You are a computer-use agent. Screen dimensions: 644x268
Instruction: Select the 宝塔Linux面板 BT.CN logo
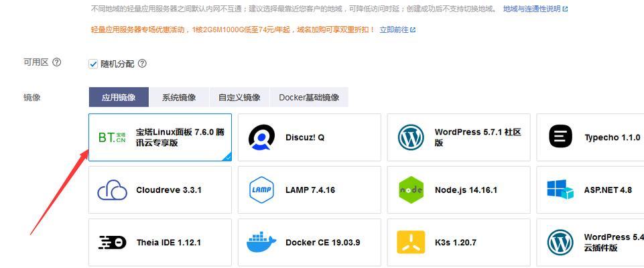click(x=112, y=137)
